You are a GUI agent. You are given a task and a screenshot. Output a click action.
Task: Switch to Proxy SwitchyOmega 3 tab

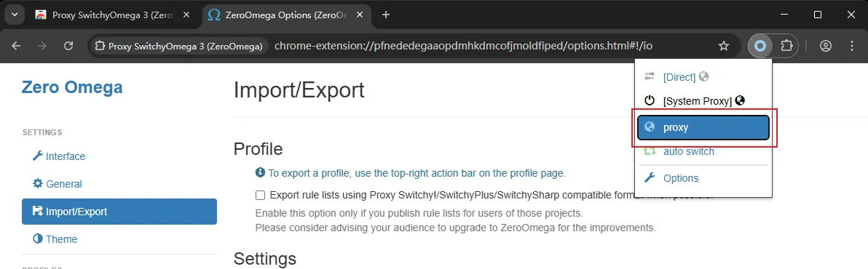click(112, 15)
